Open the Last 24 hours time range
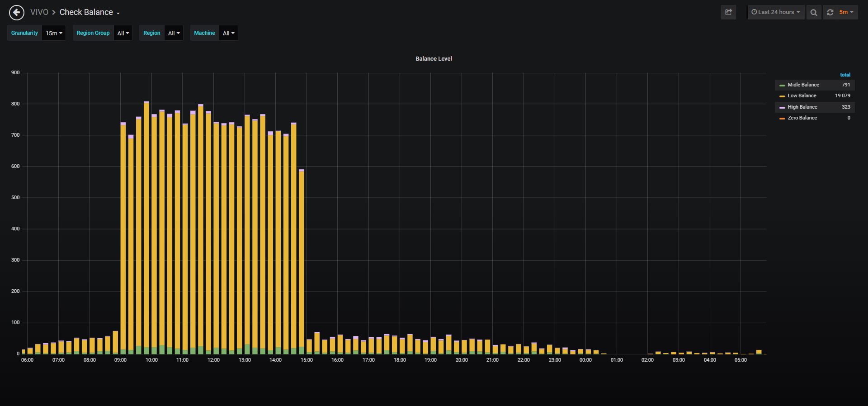The image size is (868, 406). (776, 12)
